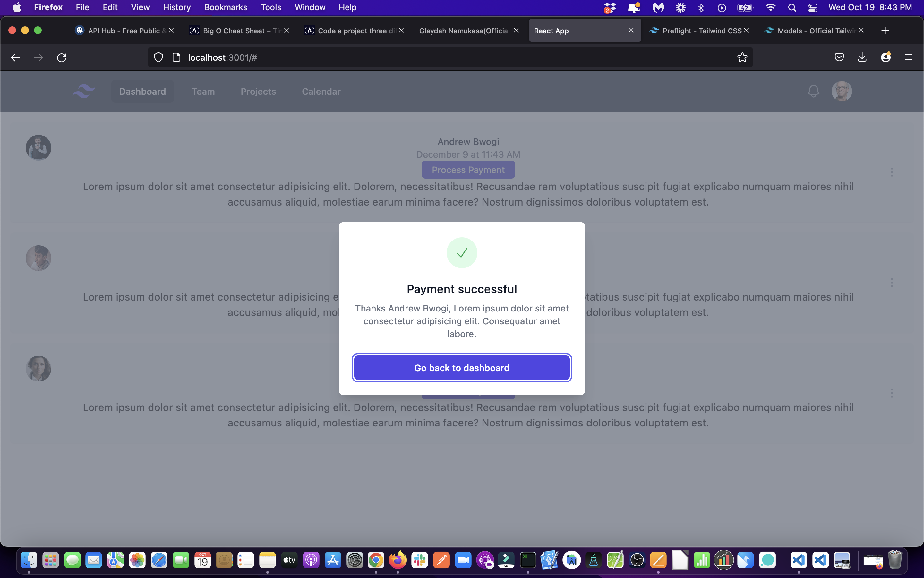Open the Dashboard nav item
924x578 pixels.
pos(142,92)
